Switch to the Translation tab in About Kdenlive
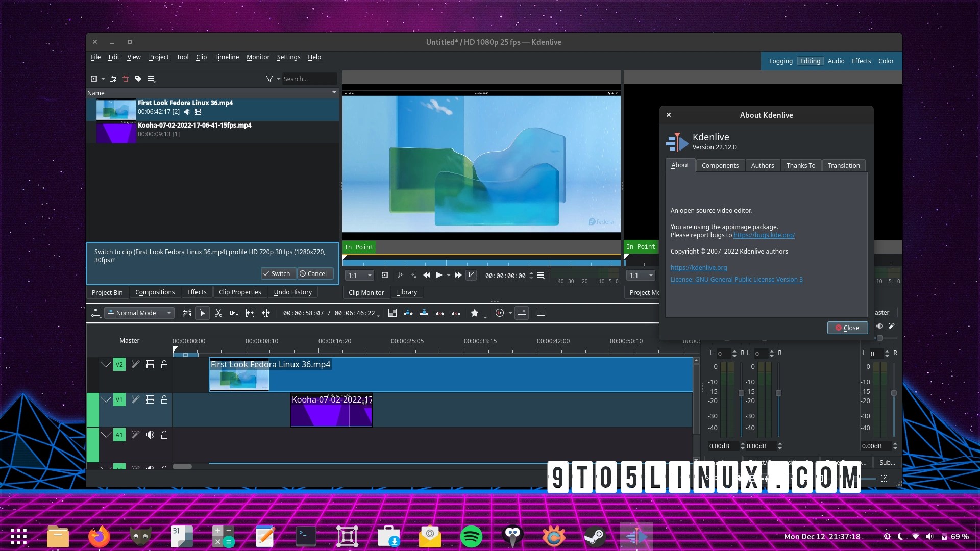 (x=843, y=165)
